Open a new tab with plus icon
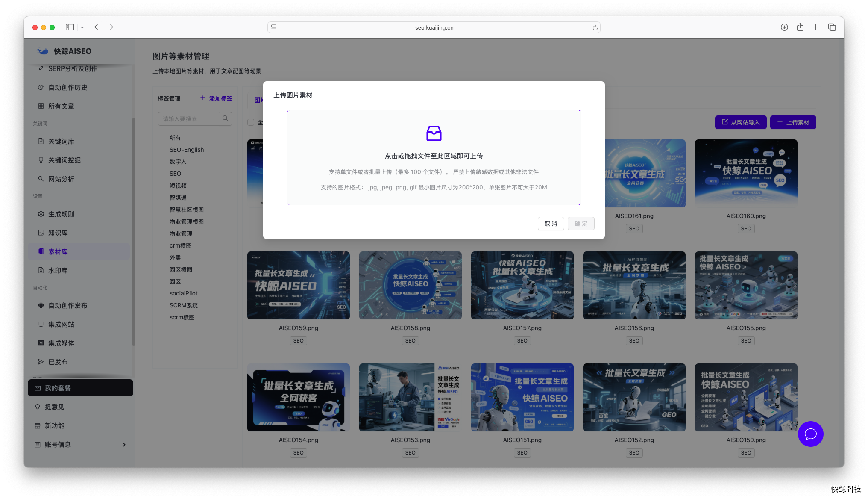Viewport: 868px width, 499px height. tap(815, 27)
